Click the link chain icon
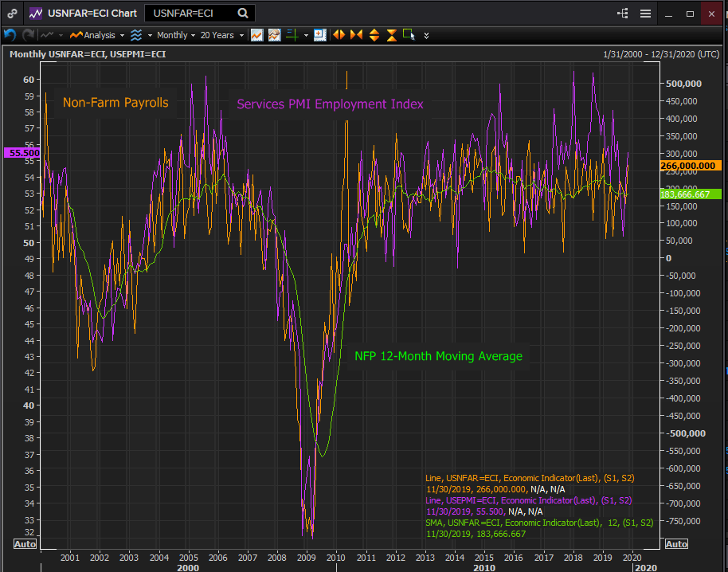Image resolution: width=728 pixels, height=572 pixels. pos(13,14)
